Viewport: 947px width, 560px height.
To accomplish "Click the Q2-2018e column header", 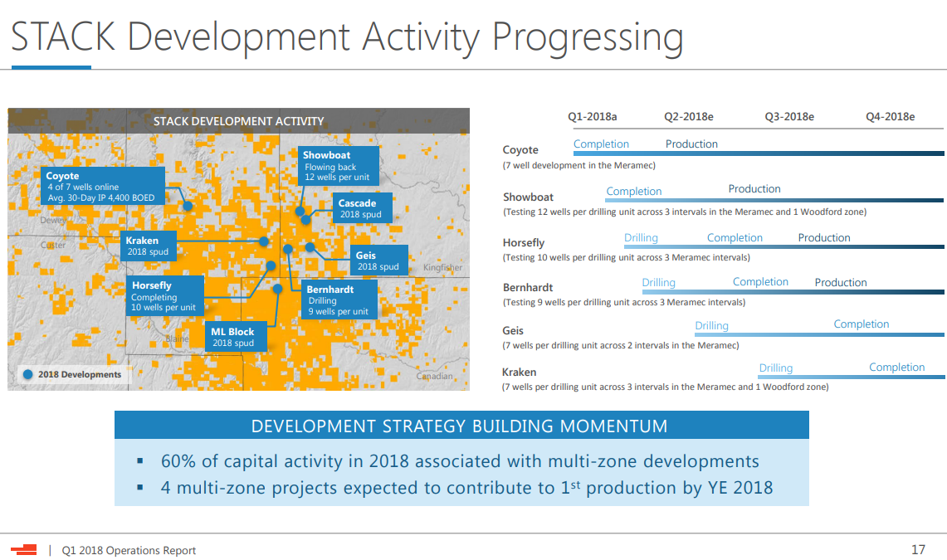I will pos(689,116).
